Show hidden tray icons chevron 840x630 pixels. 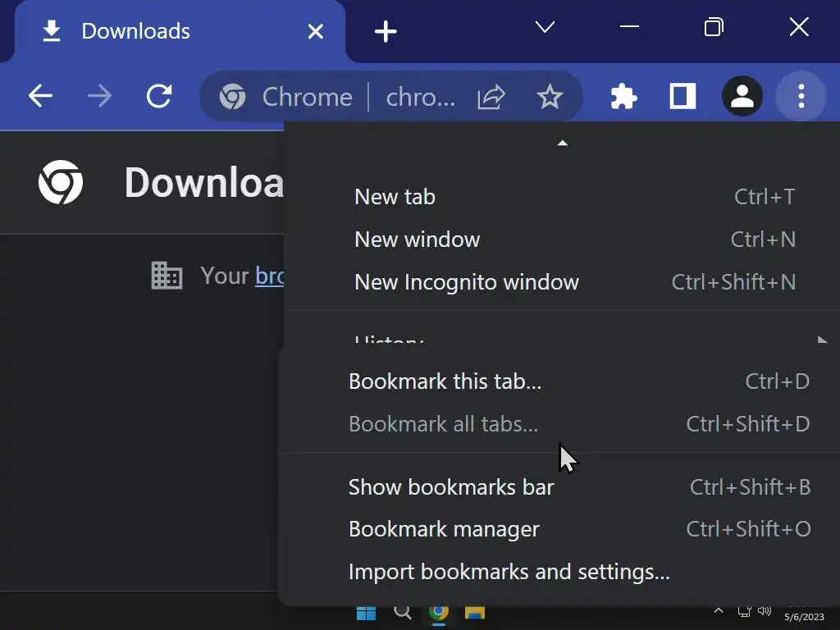719,610
